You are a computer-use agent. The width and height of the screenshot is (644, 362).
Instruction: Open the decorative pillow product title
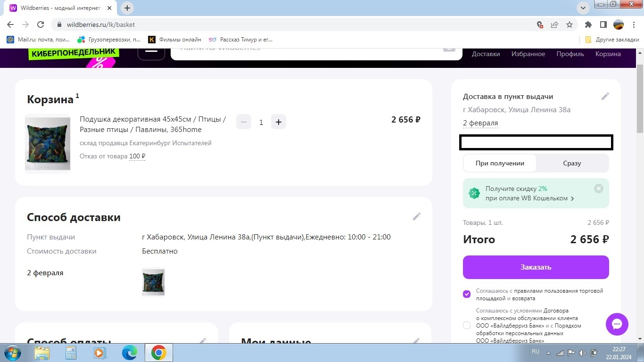(x=153, y=124)
